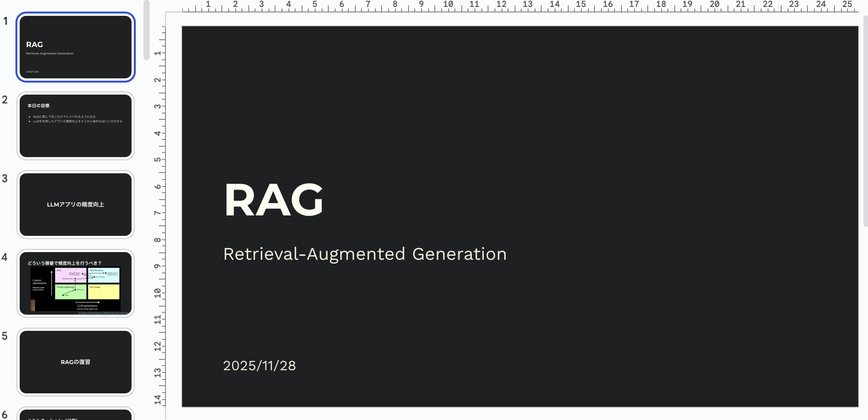Go to slide 4 with diagram
The height and width of the screenshot is (420, 868).
pos(76,283)
